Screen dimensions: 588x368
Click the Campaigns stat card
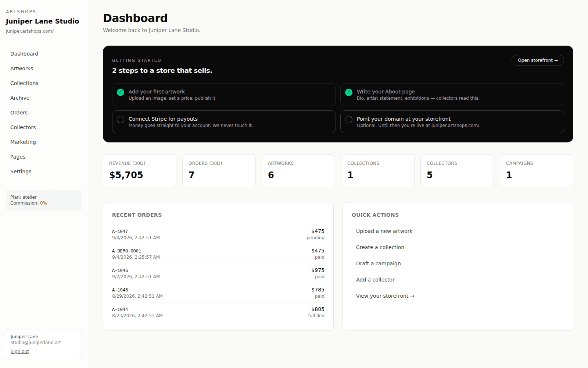[x=537, y=171]
